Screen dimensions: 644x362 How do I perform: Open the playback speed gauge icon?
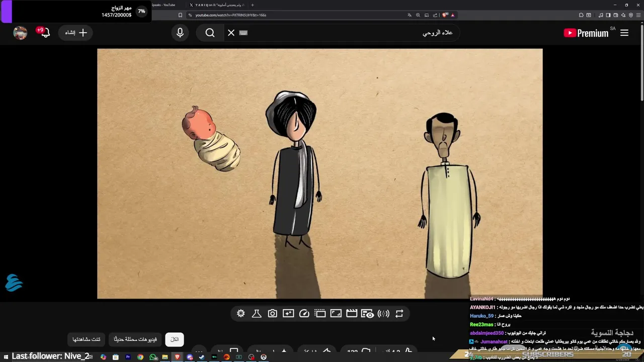coord(304,314)
